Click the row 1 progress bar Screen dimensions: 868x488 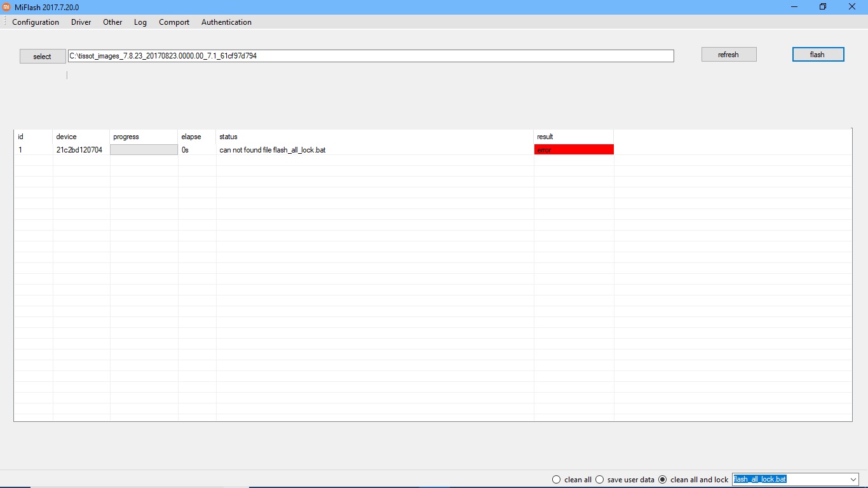144,150
